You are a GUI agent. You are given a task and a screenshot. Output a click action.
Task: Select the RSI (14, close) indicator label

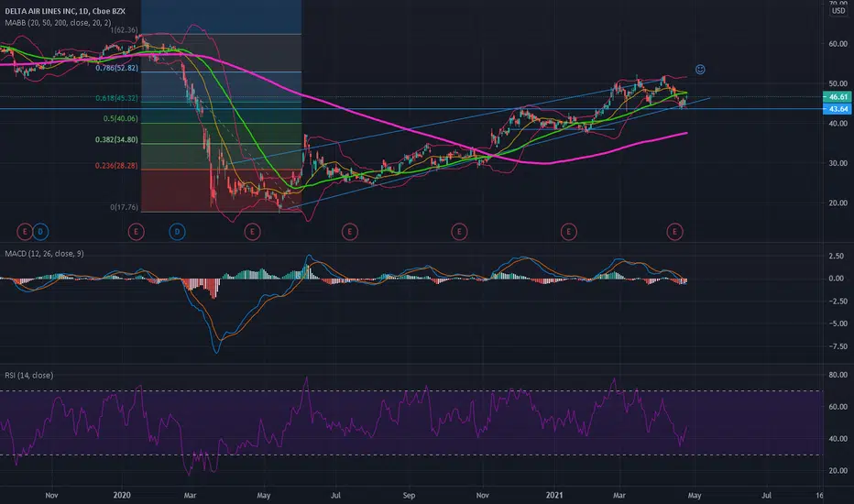(x=29, y=376)
